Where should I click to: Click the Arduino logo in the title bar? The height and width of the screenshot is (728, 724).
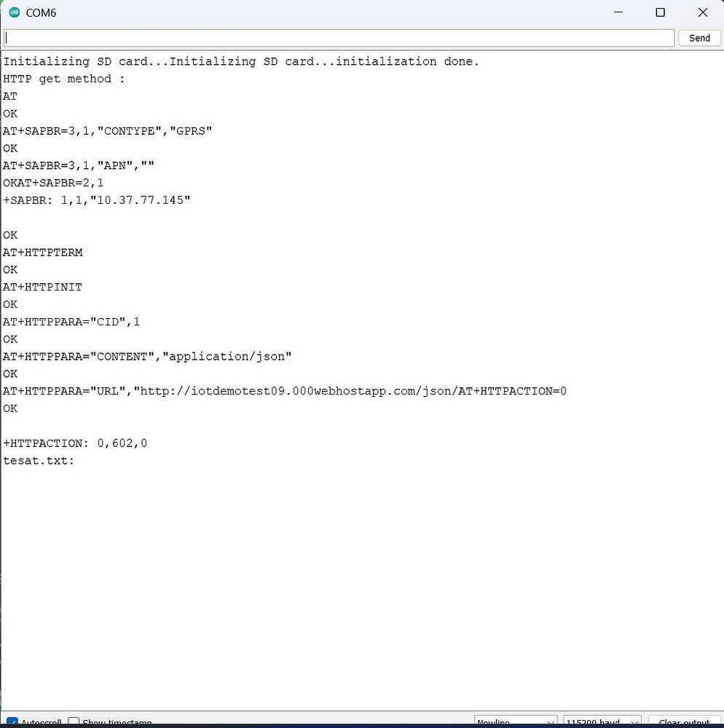(13, 12)
